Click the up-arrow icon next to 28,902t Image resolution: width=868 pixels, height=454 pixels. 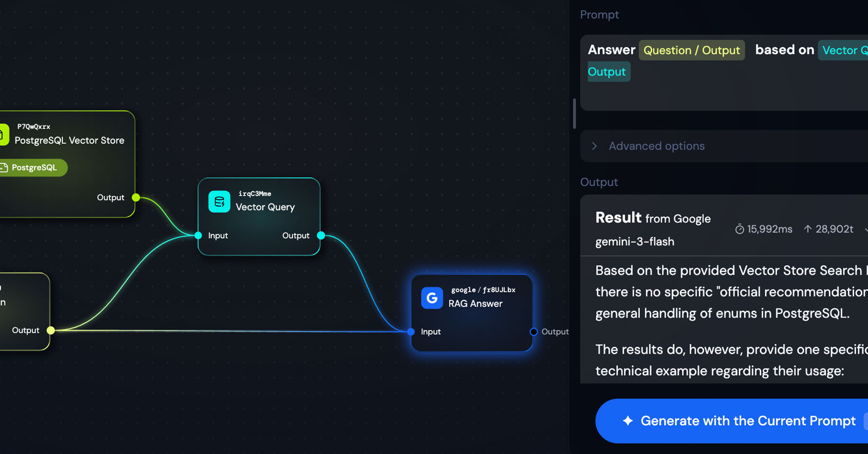808,229
